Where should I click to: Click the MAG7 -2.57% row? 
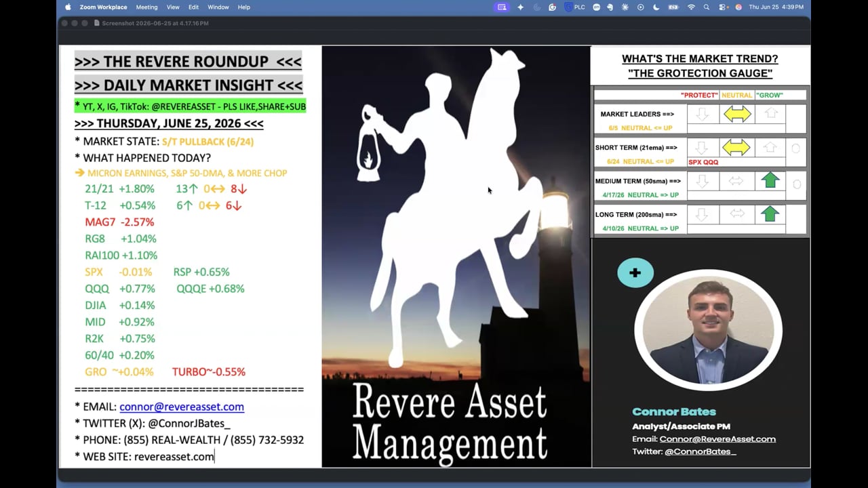pyautogui.click(x=119, y=222)
